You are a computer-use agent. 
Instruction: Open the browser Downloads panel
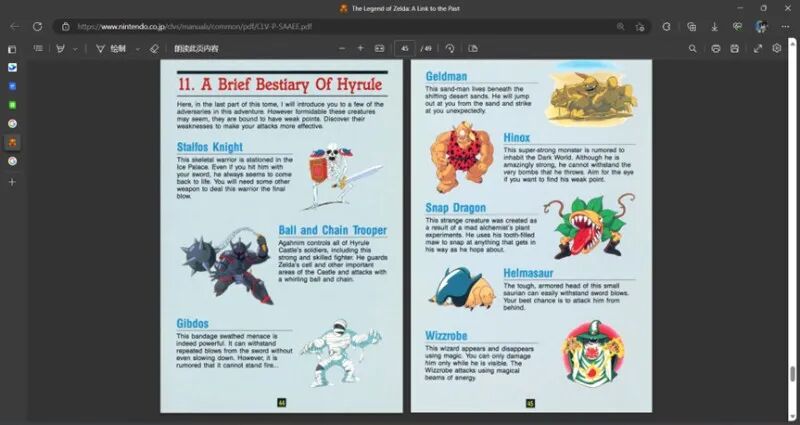(x=715, y=27)
